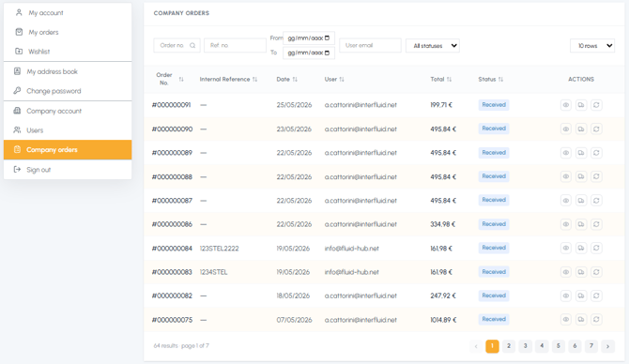Focus the User email filter field
Viewport: 629px width, 364px height.
[370, 45]
